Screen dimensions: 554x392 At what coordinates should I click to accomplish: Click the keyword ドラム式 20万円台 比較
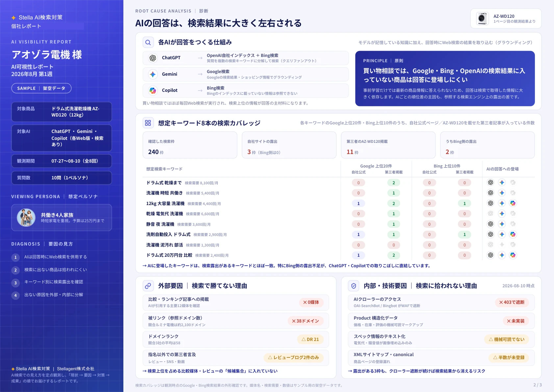coord(169,255)
